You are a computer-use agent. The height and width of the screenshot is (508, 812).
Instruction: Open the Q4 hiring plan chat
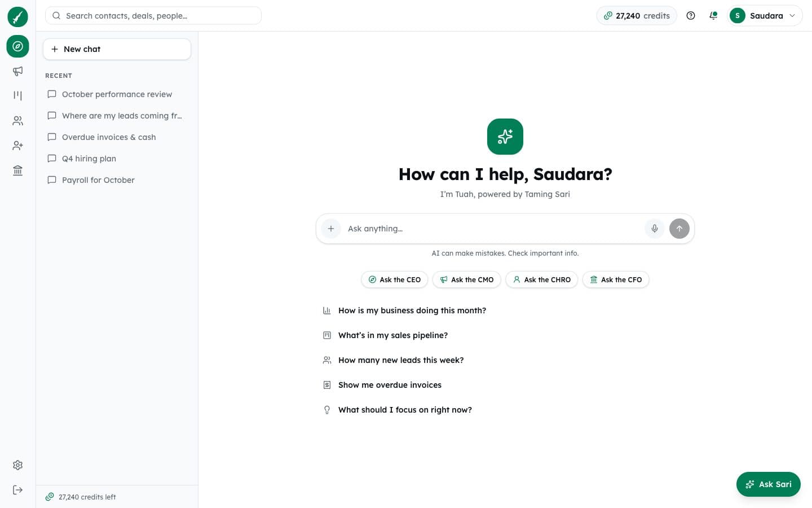click(x=117, y=159)
